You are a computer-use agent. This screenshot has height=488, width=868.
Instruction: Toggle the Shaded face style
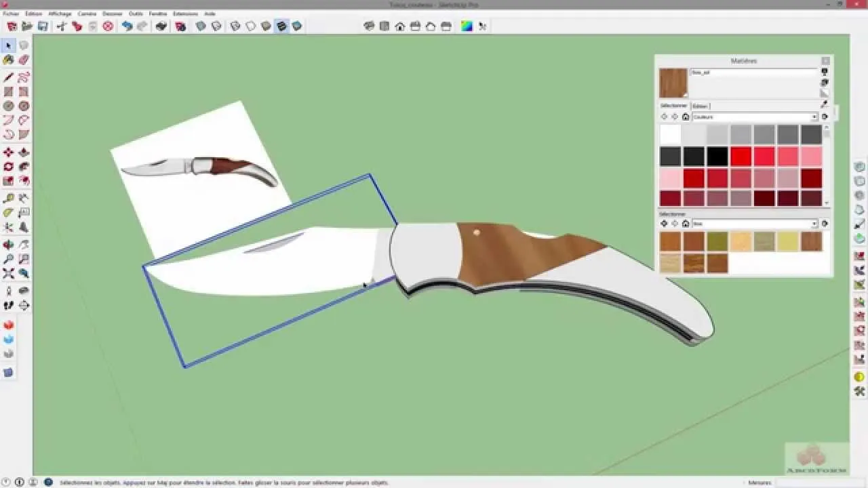click(x=266, y=26)
